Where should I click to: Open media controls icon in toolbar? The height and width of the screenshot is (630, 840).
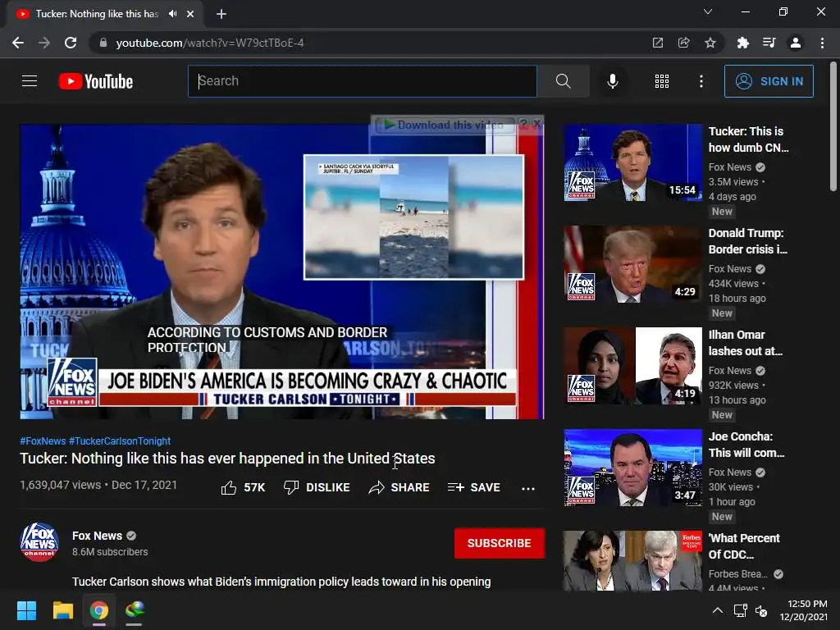click(x=769, y=43)
